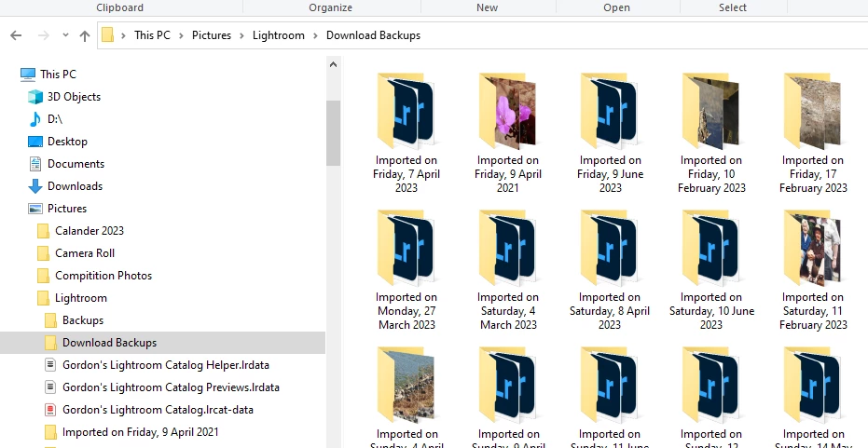Select folder Imported Saturday, 11 February 2023
This screenshot has height=448, width=868.
coord(813,270)
